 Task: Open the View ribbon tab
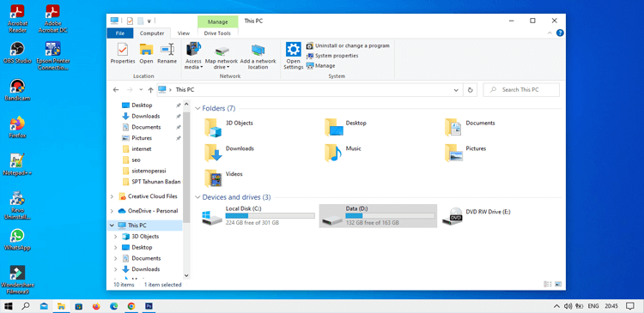tap(184, 33)
